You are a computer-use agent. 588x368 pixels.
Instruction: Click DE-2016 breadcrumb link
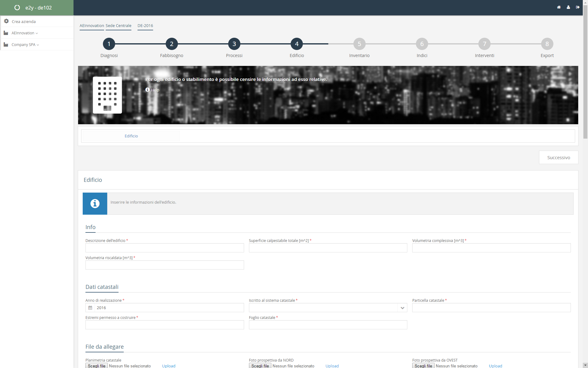click(145, 25)
